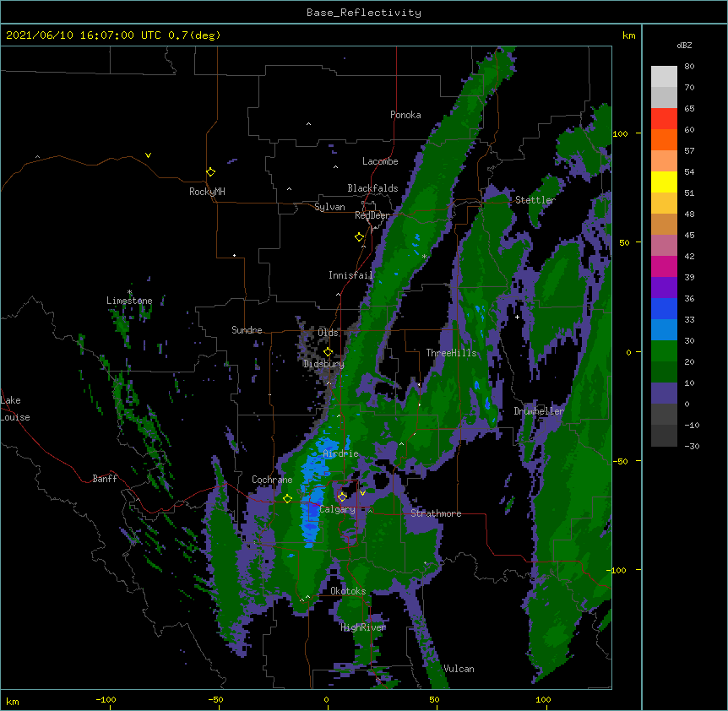Pick the yellow 51-54 dBZ legend swatch
Image resolution: width=728 pixels, height=711 pixels.
tap(664, 182)
